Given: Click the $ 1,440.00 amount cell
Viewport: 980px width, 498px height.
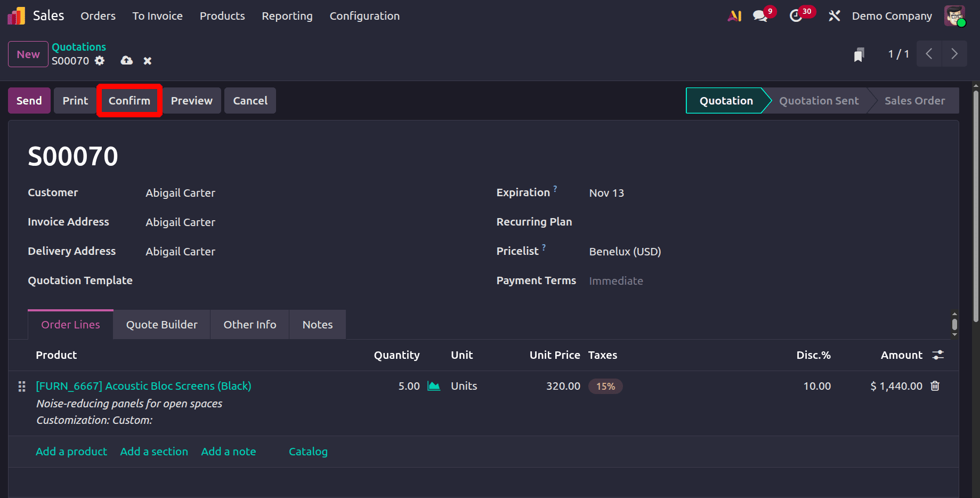Looking at the screenshot, I should [x=896, y=386].
